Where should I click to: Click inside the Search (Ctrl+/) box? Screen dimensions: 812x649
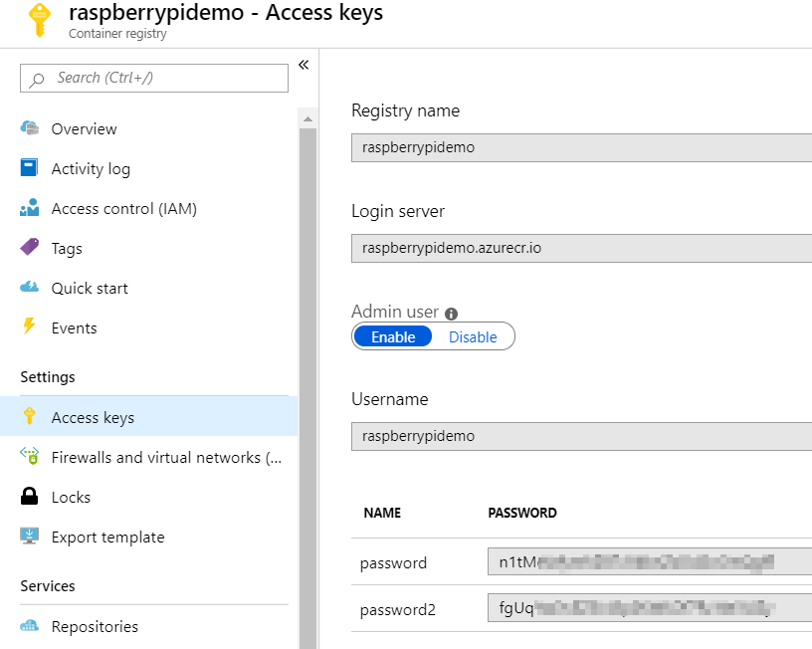(153, 78)
